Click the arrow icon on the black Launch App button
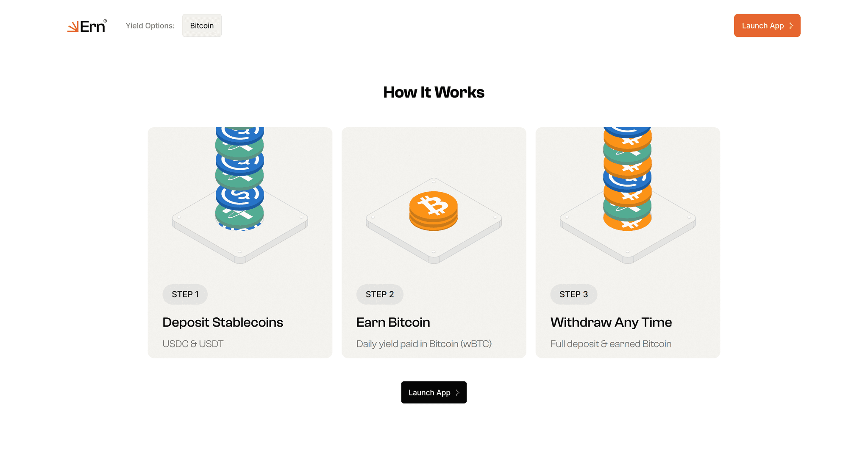 458,392
